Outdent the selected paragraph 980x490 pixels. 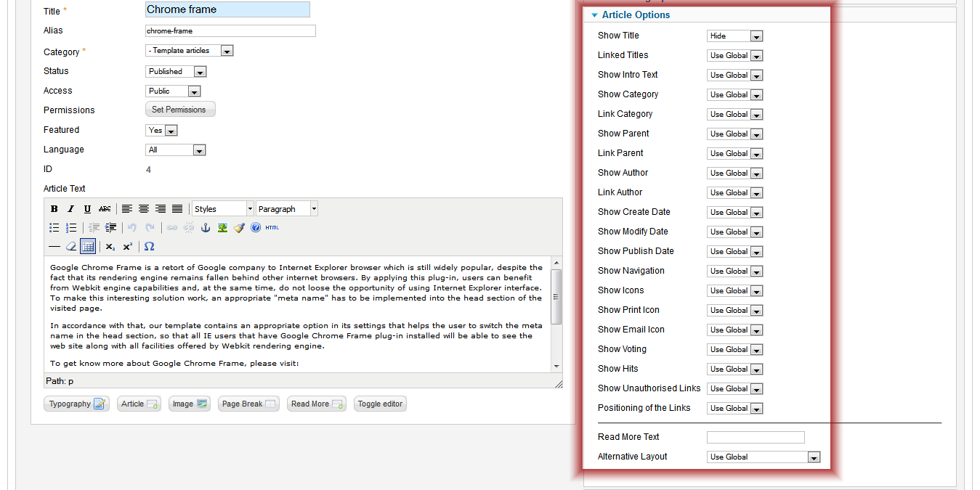click(94, 228)
